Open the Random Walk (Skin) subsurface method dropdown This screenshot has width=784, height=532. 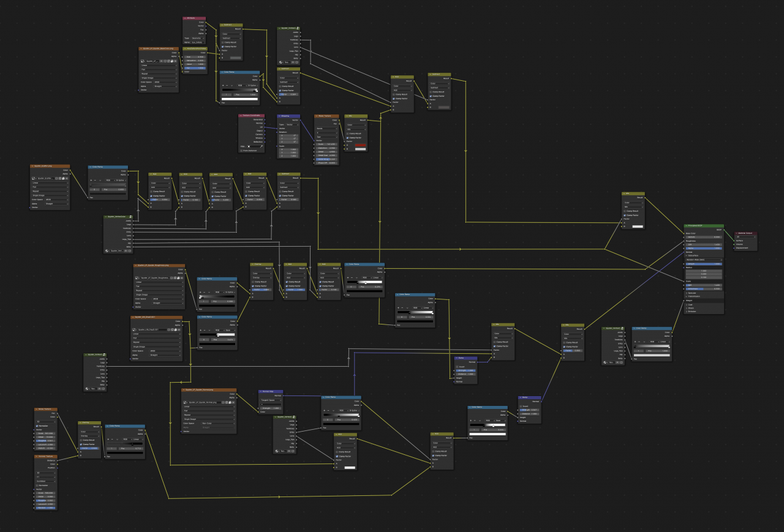pyautogui.click(x=704, y=260)
